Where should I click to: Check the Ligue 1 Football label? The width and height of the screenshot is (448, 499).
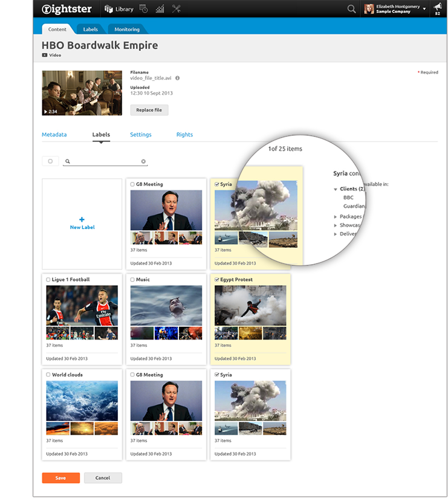click(48, 280)
